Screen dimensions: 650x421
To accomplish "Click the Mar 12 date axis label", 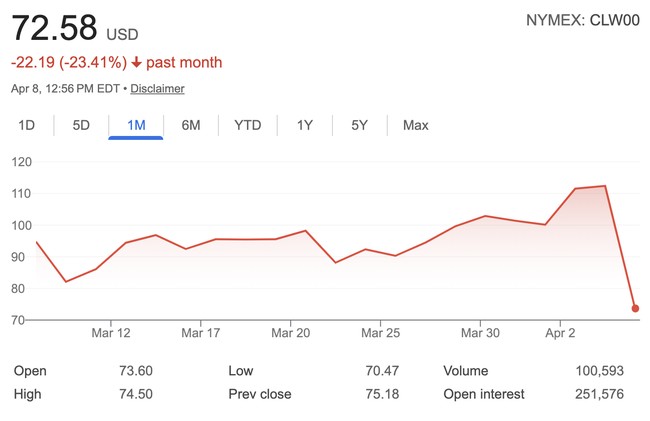I will pos(111,333).
